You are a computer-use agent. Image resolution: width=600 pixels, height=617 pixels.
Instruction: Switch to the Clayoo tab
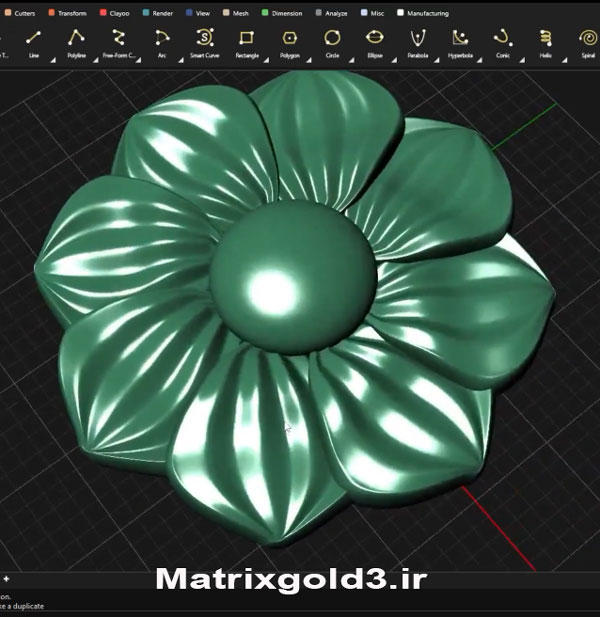pos(114,13)
